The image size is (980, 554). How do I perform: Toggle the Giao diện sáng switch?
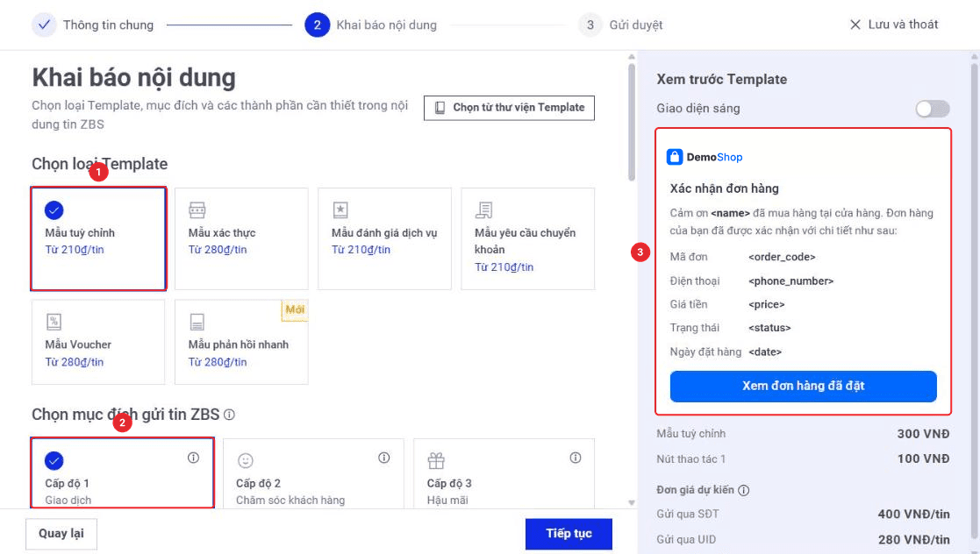point(933,109)
